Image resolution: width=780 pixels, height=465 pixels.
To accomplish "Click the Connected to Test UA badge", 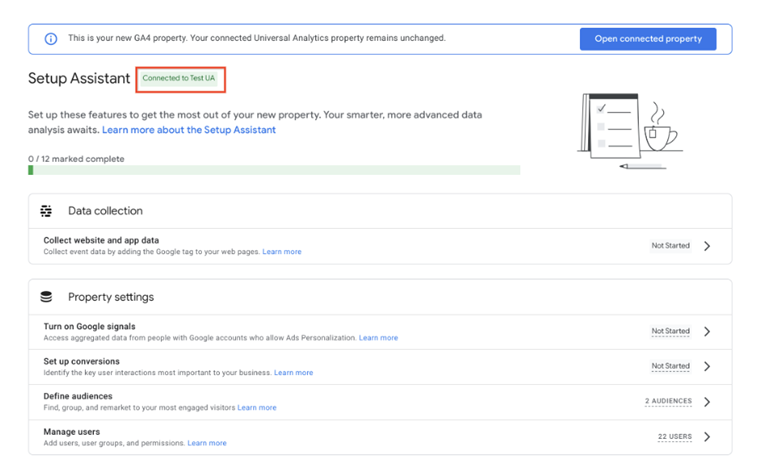I will 179,78.
